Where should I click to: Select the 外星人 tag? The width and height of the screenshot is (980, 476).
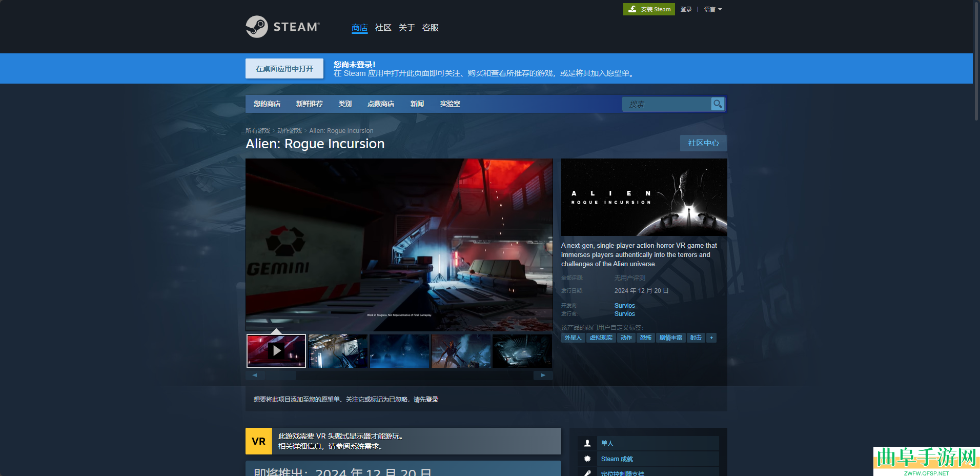point(573,338)
